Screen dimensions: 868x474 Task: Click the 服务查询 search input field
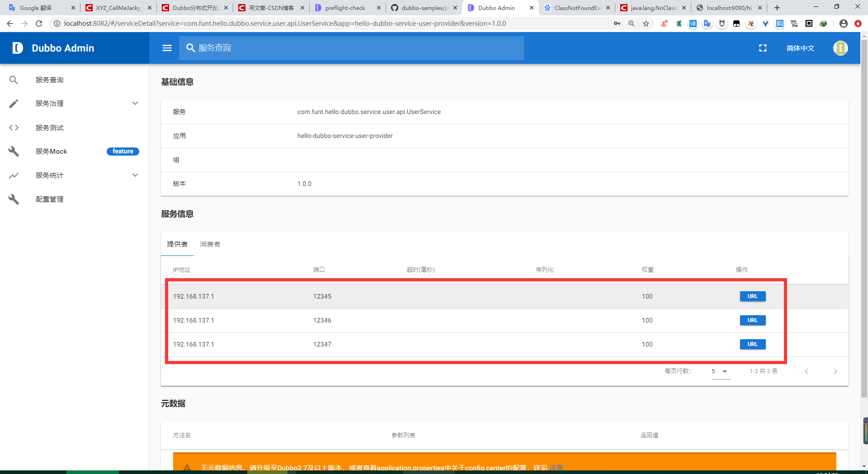pyautogui.click(x=352, y=48)
